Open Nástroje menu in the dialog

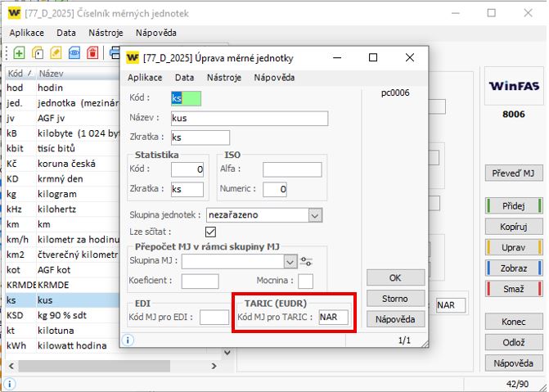tap(223, 78)
